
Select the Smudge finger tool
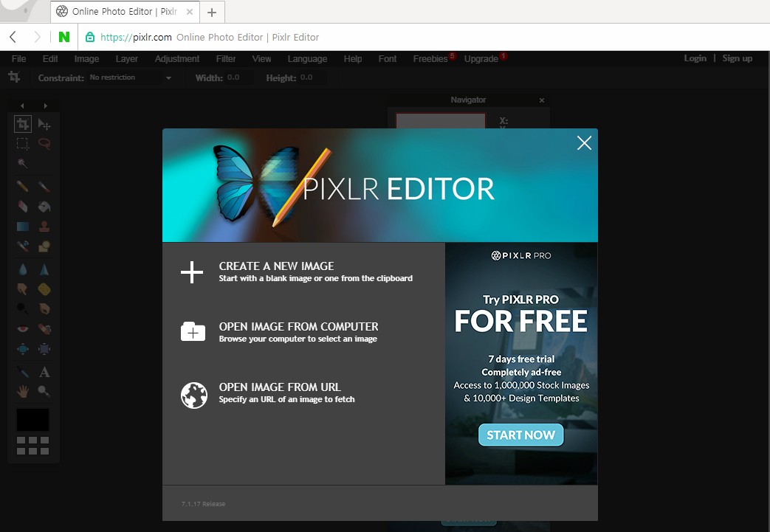tap(23, 289)
